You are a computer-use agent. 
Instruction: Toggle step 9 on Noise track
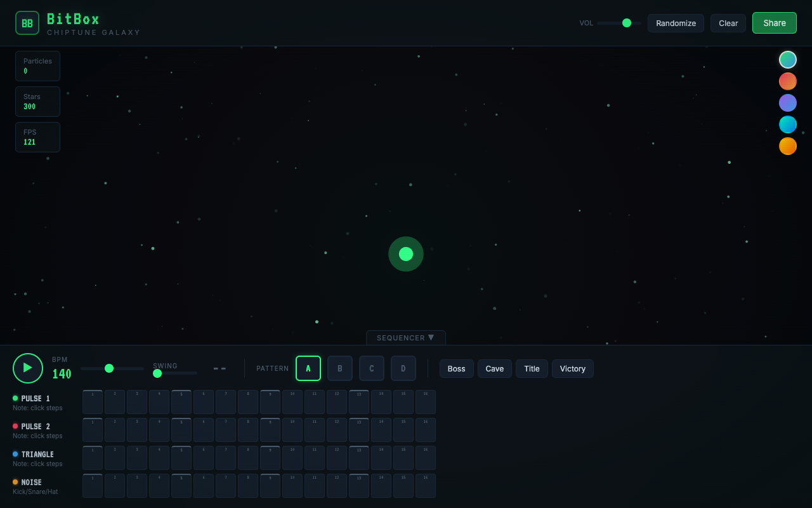point(270,486)
